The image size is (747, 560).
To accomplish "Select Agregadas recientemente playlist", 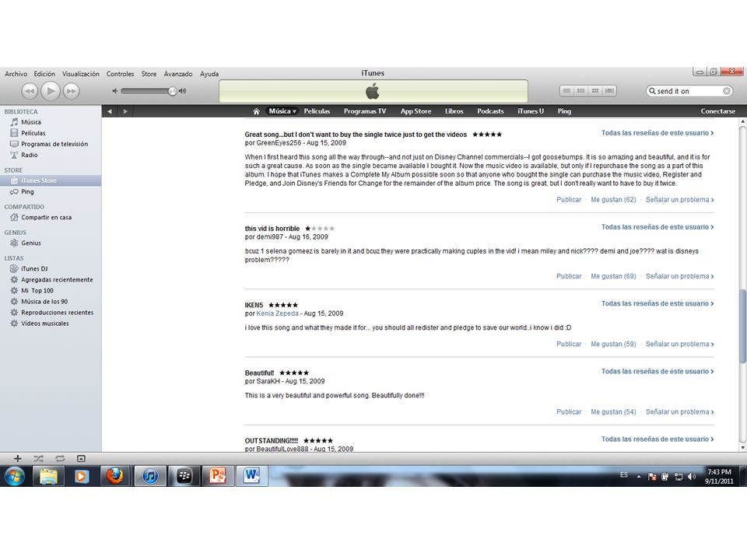I will (51, 279).
